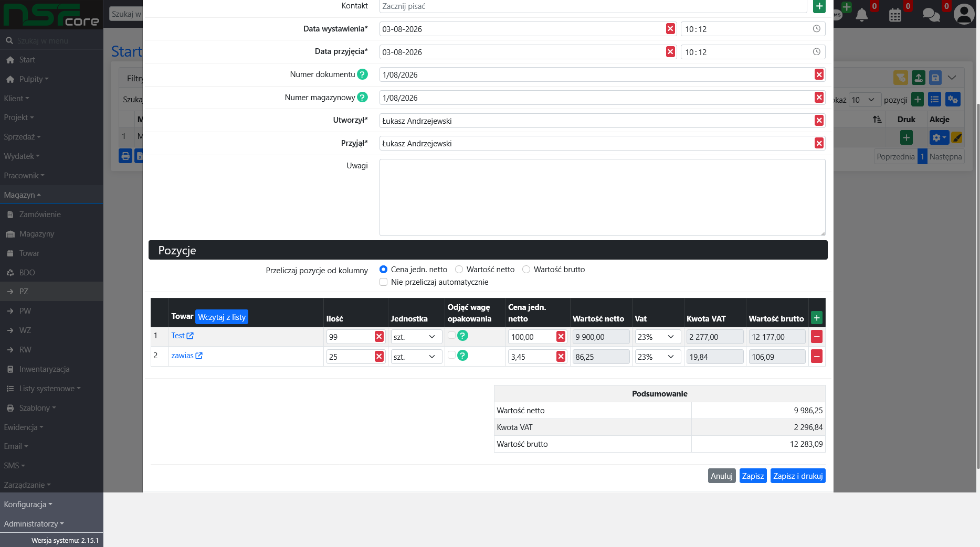Open unit dropdown in zawias row

coord(416,357)
